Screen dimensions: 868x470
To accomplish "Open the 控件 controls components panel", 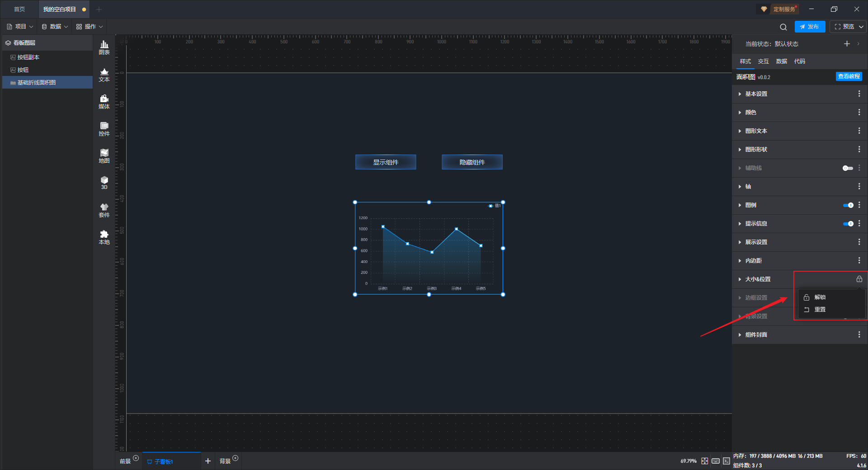I will coord(104,129).
